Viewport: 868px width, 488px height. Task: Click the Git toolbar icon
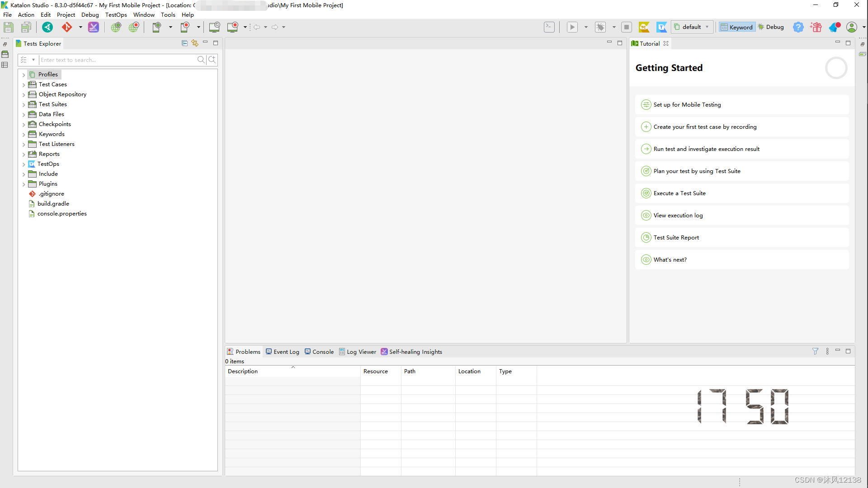point(67,27)
